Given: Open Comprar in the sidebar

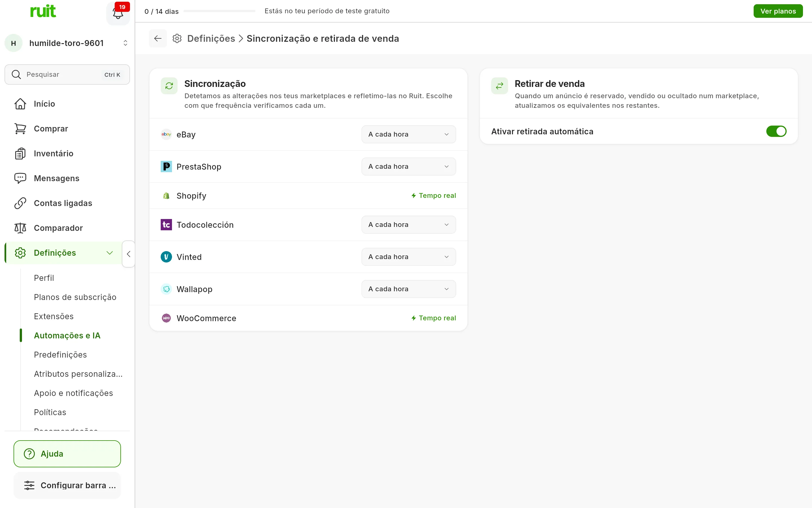Looking at the screenshot, I should click(67, 129).
